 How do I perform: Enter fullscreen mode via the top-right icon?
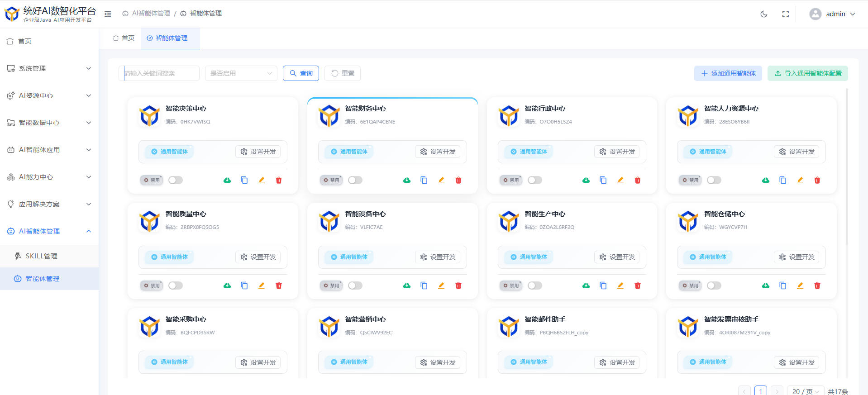coord(786,14)
